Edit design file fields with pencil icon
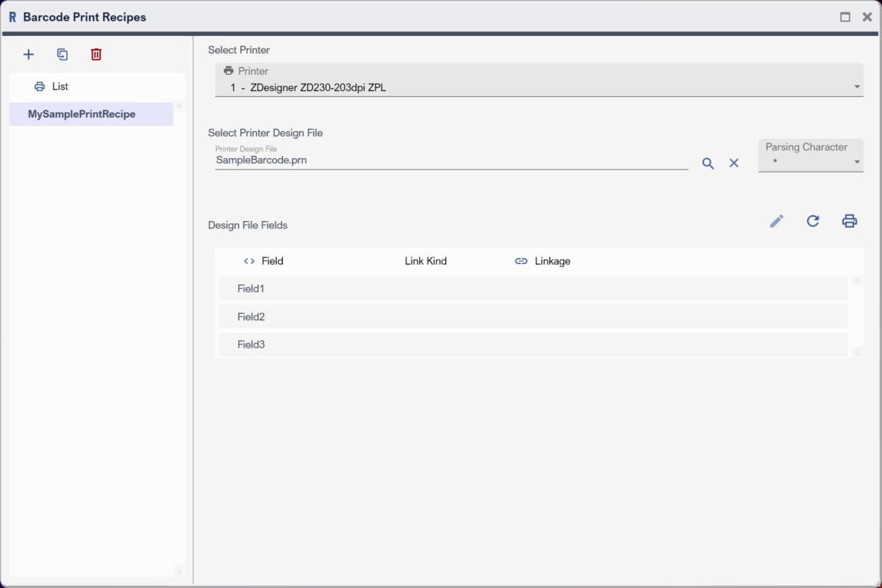Screen dimensions: 882x588 tap(777, 221)
